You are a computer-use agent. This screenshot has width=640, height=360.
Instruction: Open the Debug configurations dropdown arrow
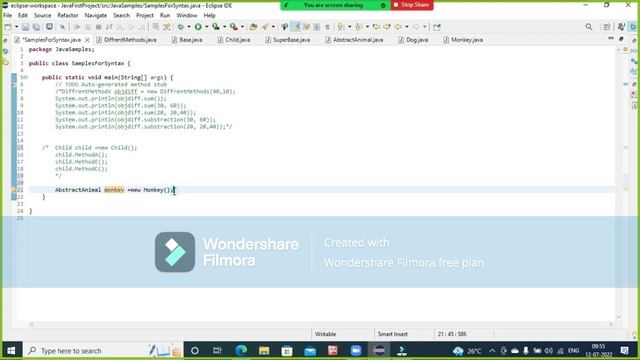coord(189,27)
